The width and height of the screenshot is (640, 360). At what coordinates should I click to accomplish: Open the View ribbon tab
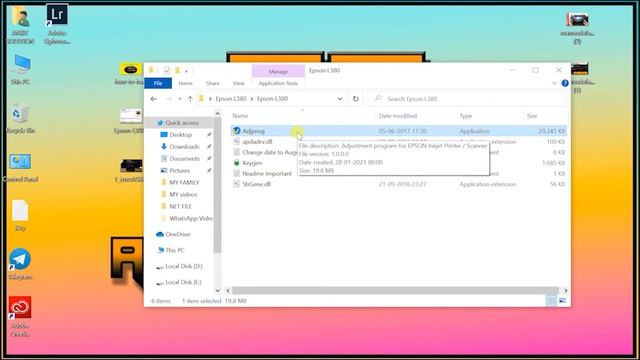pyautogui.click(x=238, y=83)
